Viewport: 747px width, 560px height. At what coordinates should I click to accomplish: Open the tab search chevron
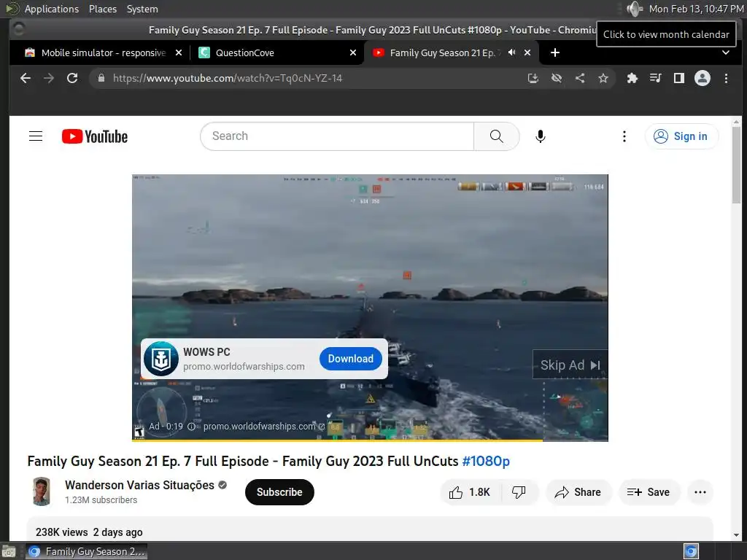click(x=726, y=52)
